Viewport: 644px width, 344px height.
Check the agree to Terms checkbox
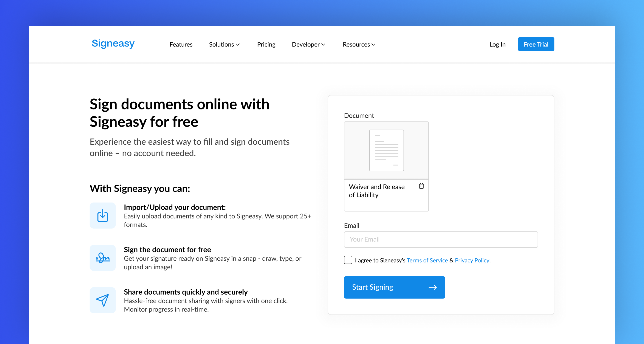pos(348,260)
